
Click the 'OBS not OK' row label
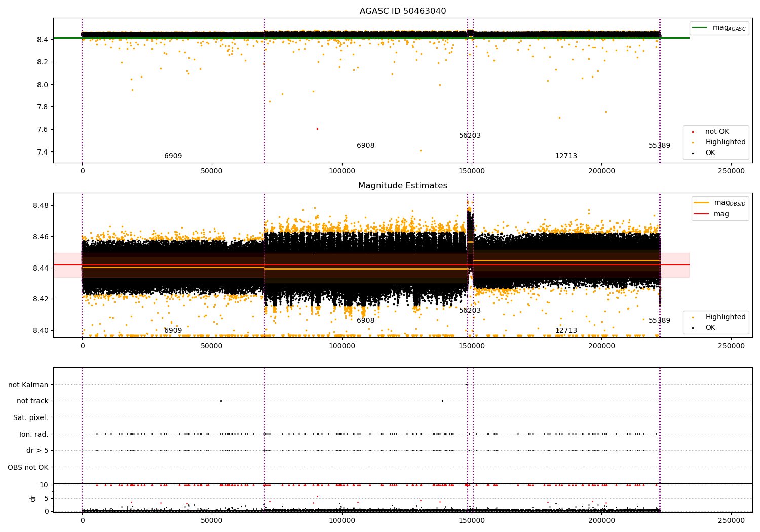(28, 467)
